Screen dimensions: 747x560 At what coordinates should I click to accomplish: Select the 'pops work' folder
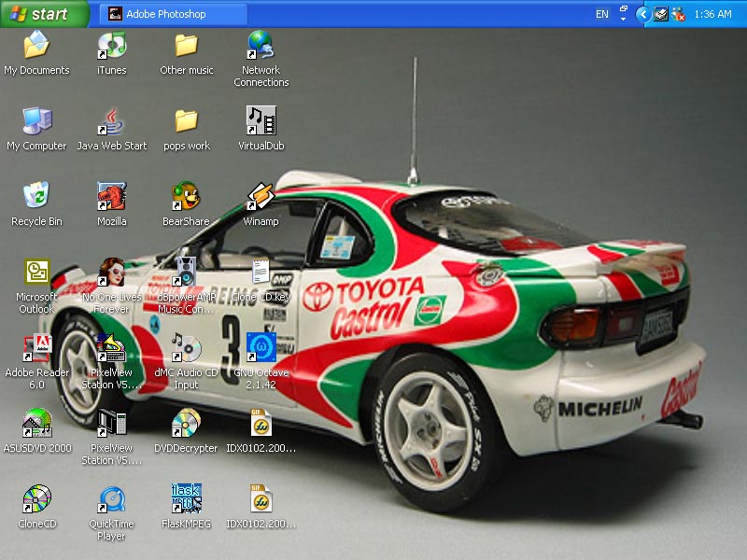[x=186, y=121]
